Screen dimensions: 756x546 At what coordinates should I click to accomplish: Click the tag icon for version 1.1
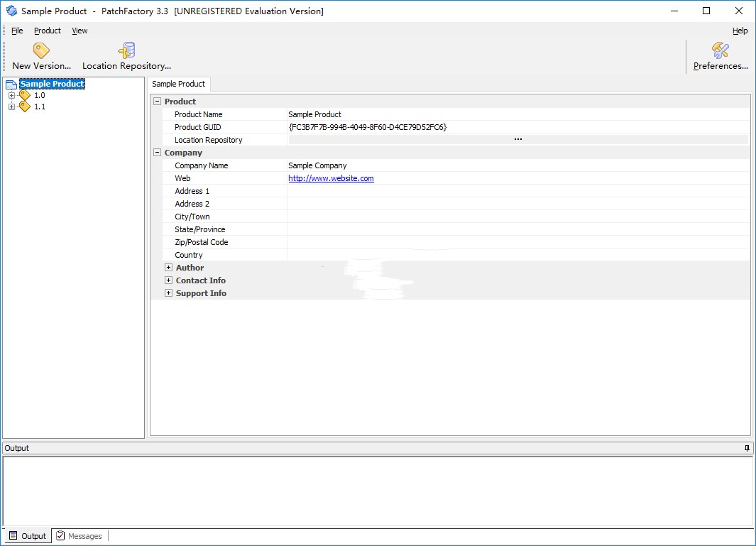pyautogui.click(x=25, y=107)
